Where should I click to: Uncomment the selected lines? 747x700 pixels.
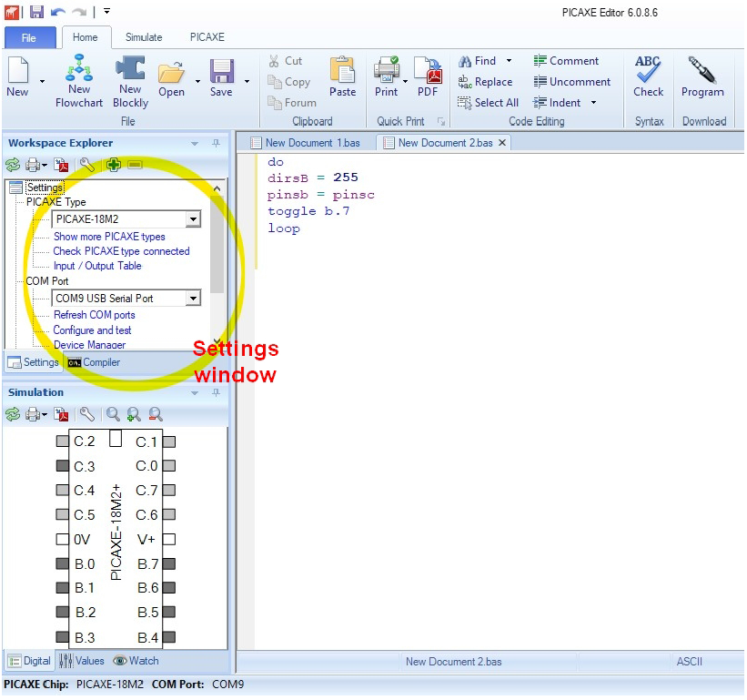point(571,82)
